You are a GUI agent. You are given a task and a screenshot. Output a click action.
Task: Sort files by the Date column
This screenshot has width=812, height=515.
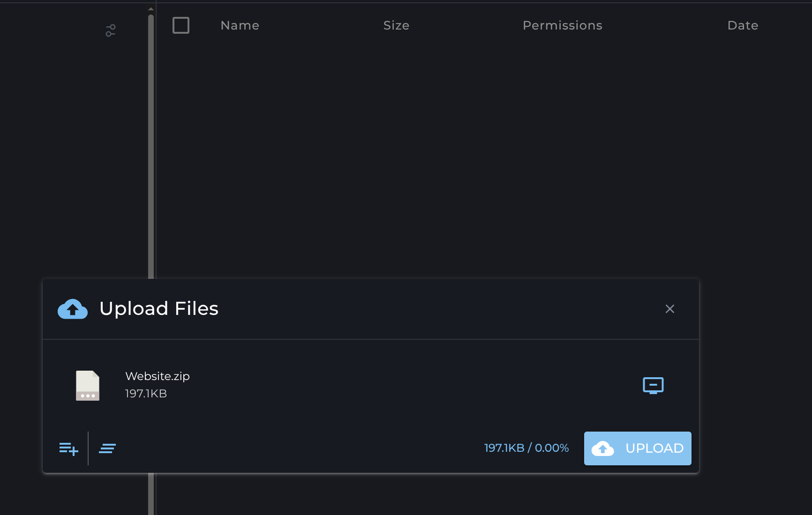point(743,25)
